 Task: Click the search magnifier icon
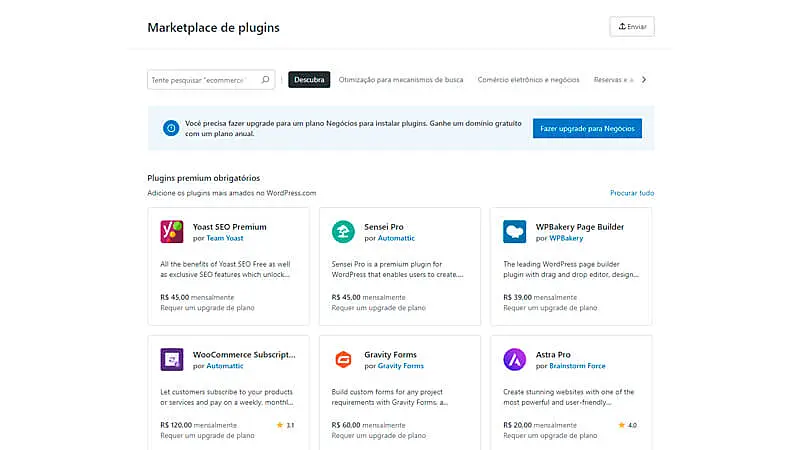click(x=265, y=80)
